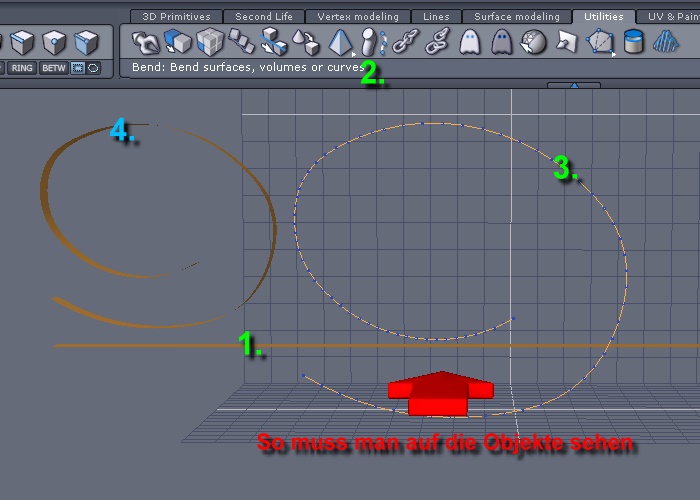This screenshot has height=500, width=700.
Task: Select cube vertex selection mode icon
Action: (x=54, y=42)
